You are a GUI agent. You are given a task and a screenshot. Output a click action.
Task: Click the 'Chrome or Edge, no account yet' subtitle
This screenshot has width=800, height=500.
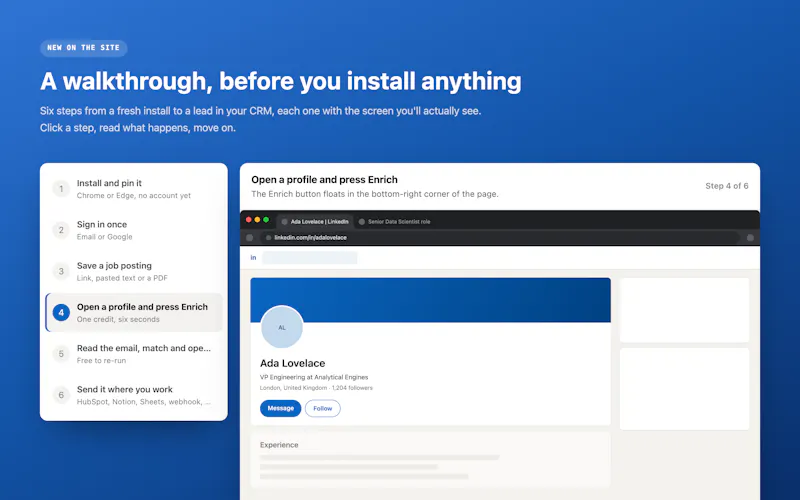click(134, 195)
